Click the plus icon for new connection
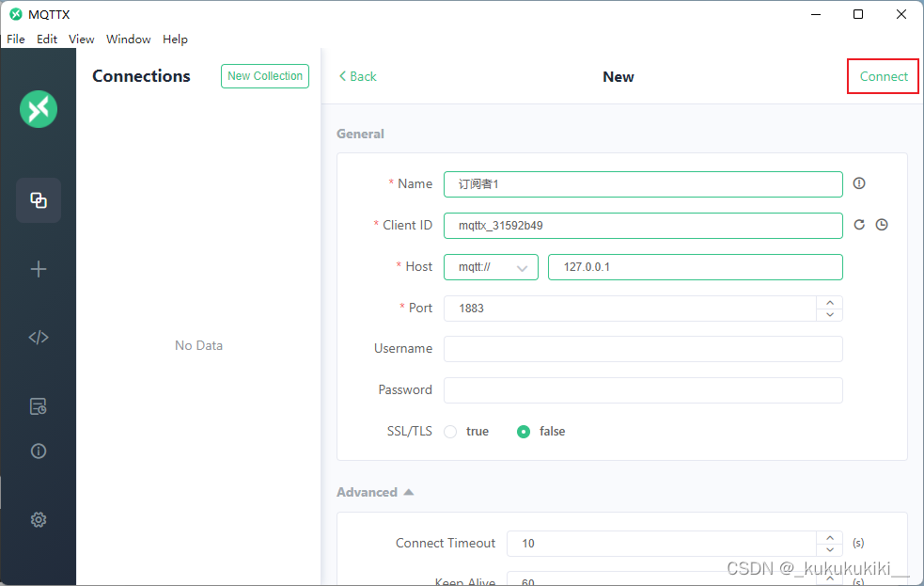Screen dimensions: 924x586 tap(39, 269)
